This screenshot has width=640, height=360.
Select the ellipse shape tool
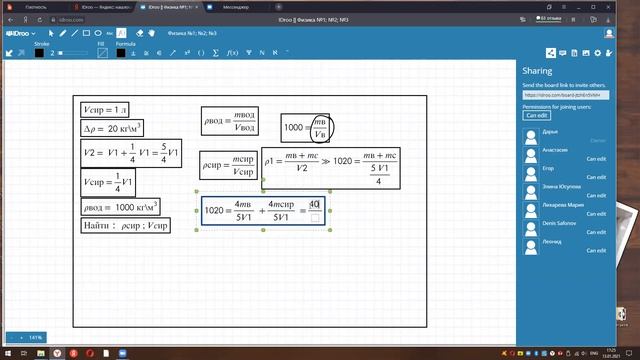click(98, 33)
